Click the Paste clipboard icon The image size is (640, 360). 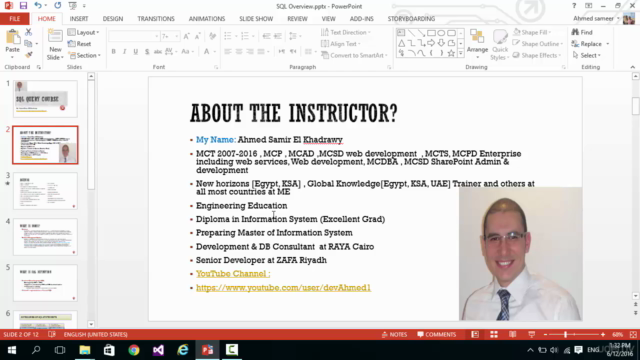13,37
